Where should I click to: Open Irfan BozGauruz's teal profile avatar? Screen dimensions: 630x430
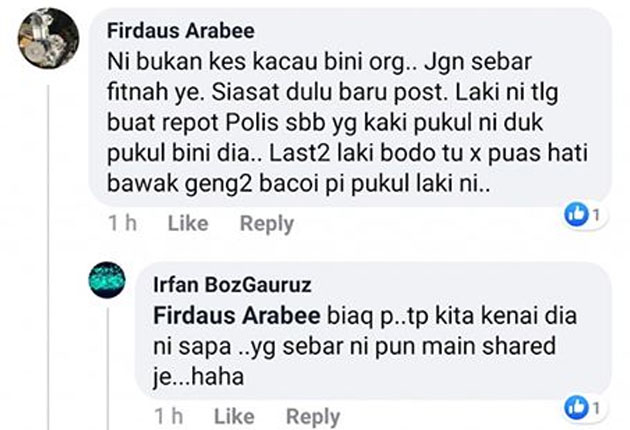pyautogui.click(x=107, y=280)
